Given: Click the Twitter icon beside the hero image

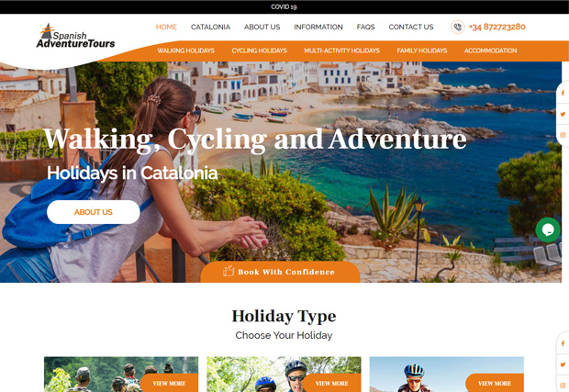Looking at the screenshot, I should coord(563,114).
